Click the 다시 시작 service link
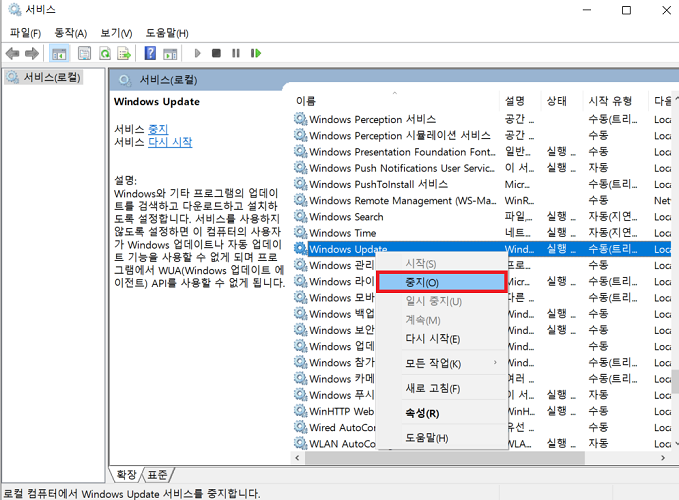679x500 pixels. (x=170, y=142)
